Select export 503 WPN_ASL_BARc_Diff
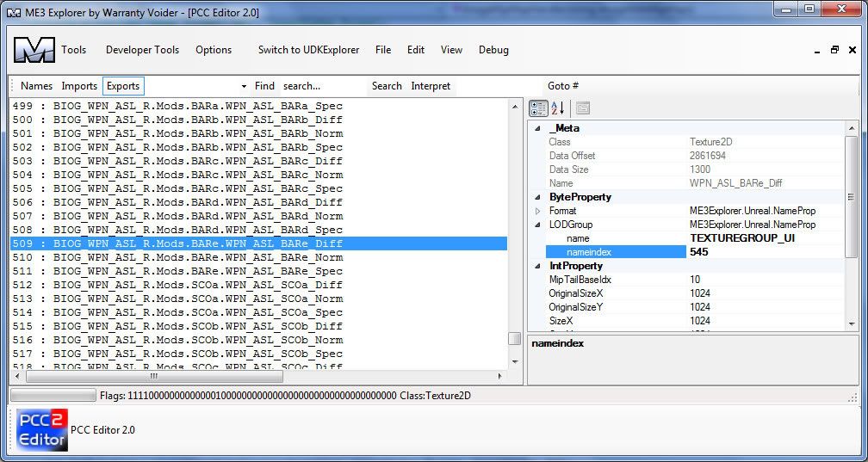This screenshot has width=868, height=462. [x=258, y=161]
